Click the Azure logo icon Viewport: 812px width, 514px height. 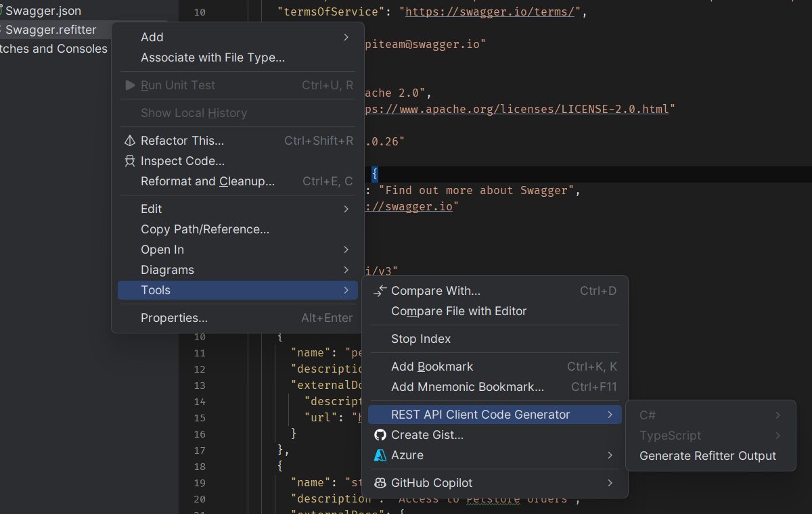click(380, 455)
